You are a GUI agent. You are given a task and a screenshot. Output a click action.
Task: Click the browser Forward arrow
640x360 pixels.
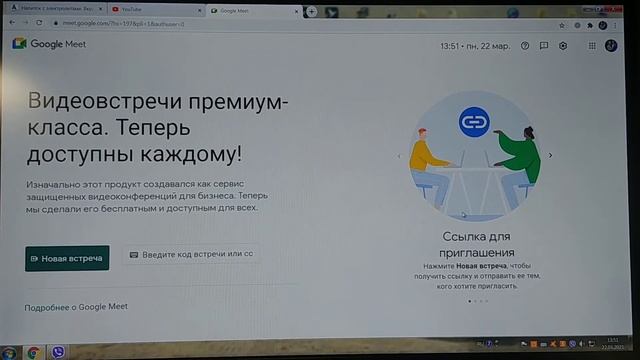25,23
